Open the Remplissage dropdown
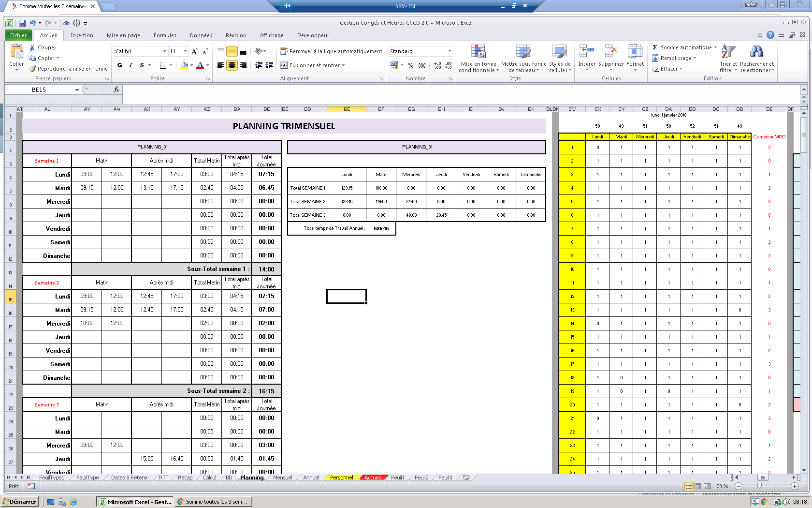 point(674,58)
